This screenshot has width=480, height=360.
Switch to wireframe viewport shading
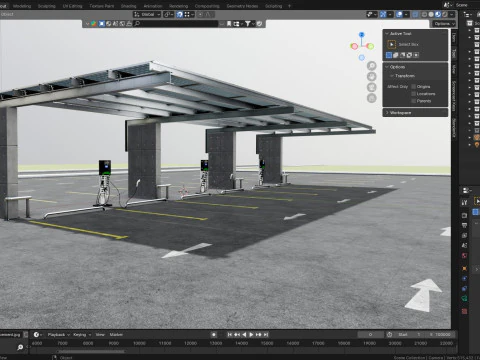[424, 14]
